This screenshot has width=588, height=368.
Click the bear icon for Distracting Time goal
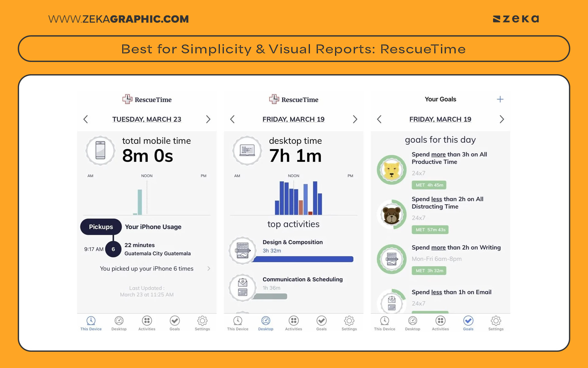pos(391,214)
